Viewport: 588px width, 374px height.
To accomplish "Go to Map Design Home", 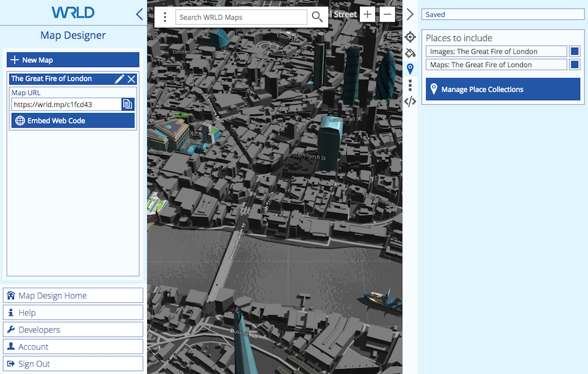I will 73,295.
